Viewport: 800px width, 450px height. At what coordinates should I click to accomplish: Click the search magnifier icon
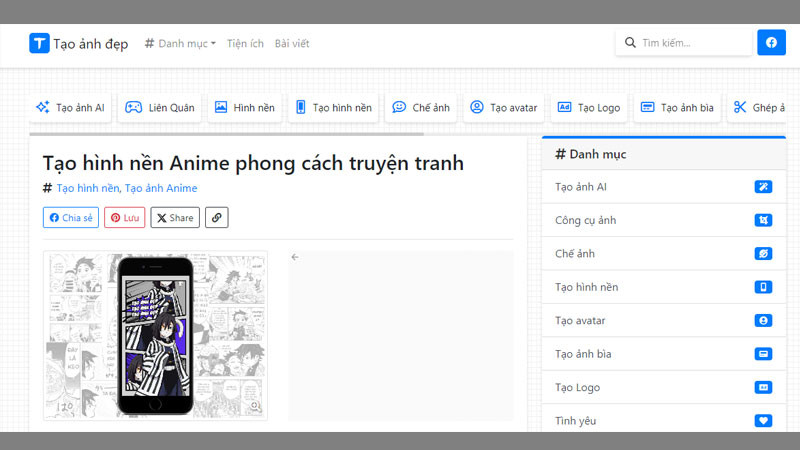pos(630,42)
